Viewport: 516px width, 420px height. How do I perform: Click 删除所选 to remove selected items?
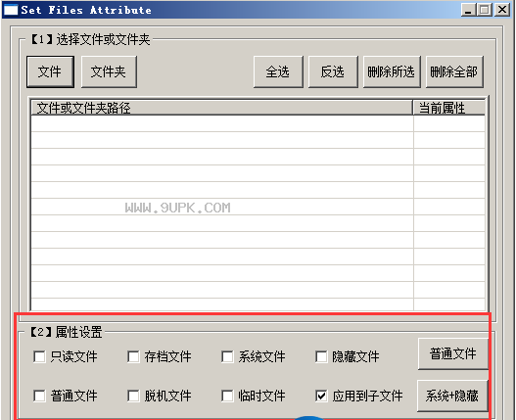392,71
